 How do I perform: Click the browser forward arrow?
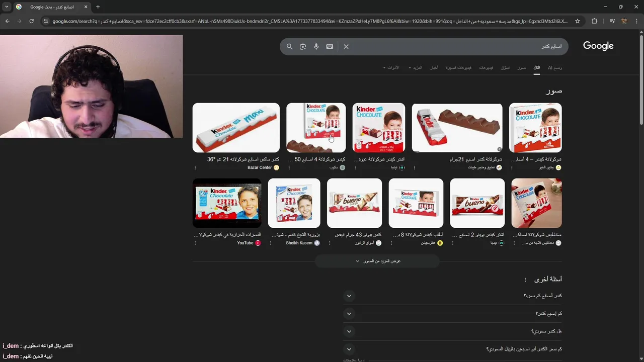(19, 21)
